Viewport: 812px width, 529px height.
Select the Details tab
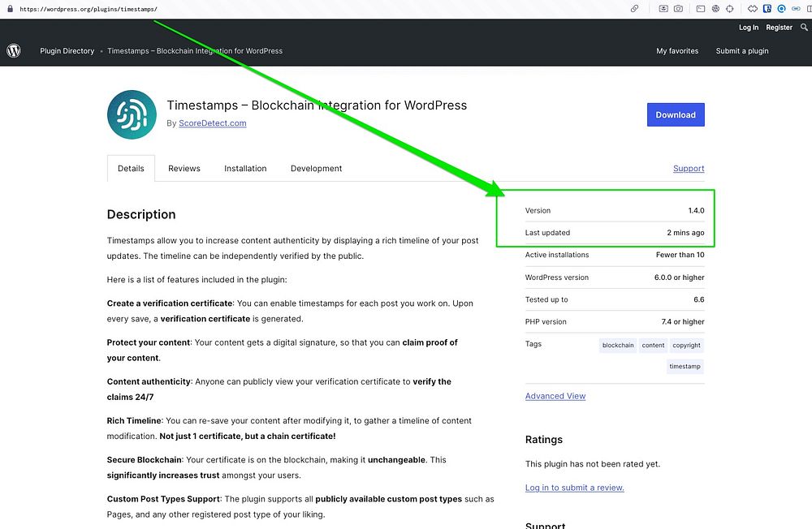pos(131,168)
